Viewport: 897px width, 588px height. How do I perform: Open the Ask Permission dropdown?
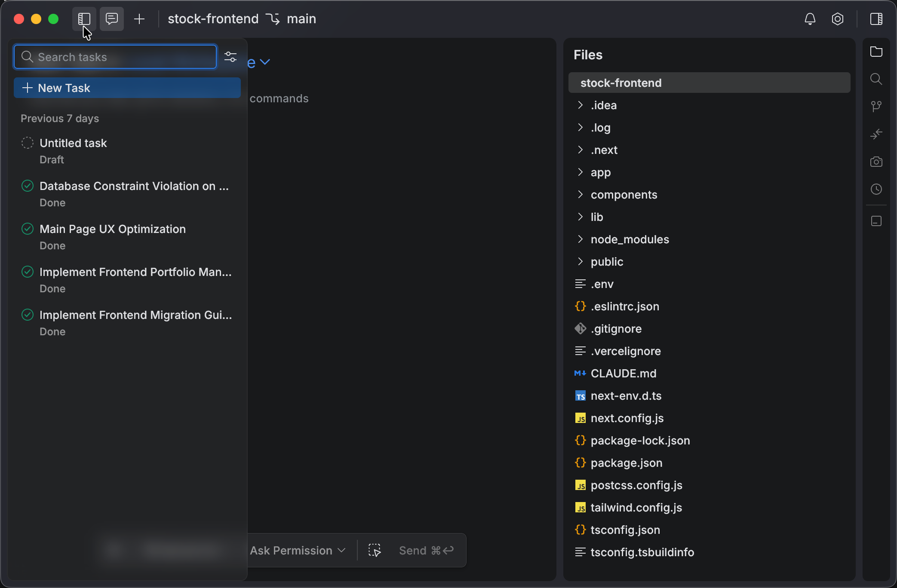click(297, 550)
